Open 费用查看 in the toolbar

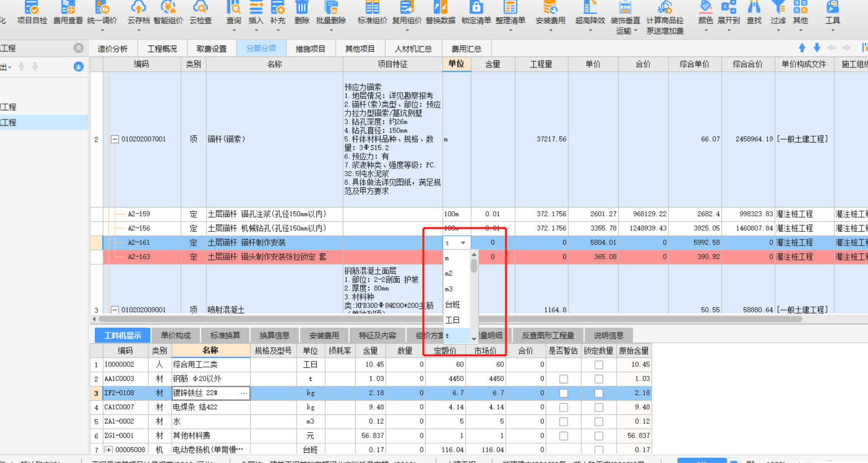[x=68, y=7]
